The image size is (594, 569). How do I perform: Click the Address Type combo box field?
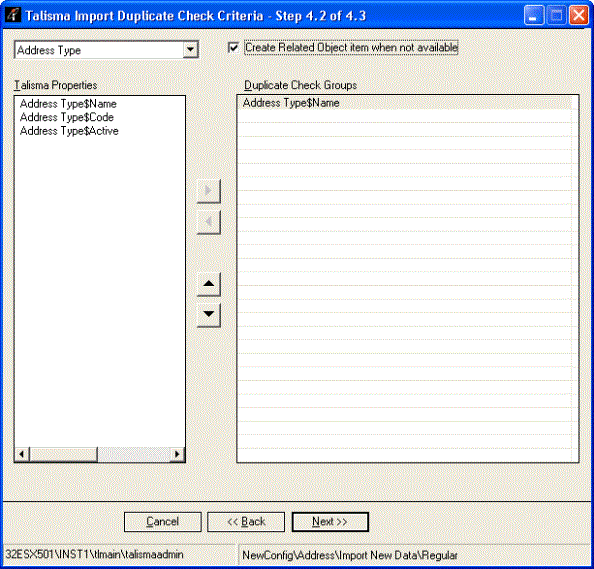pyautogui.click(x=106, y=50)
